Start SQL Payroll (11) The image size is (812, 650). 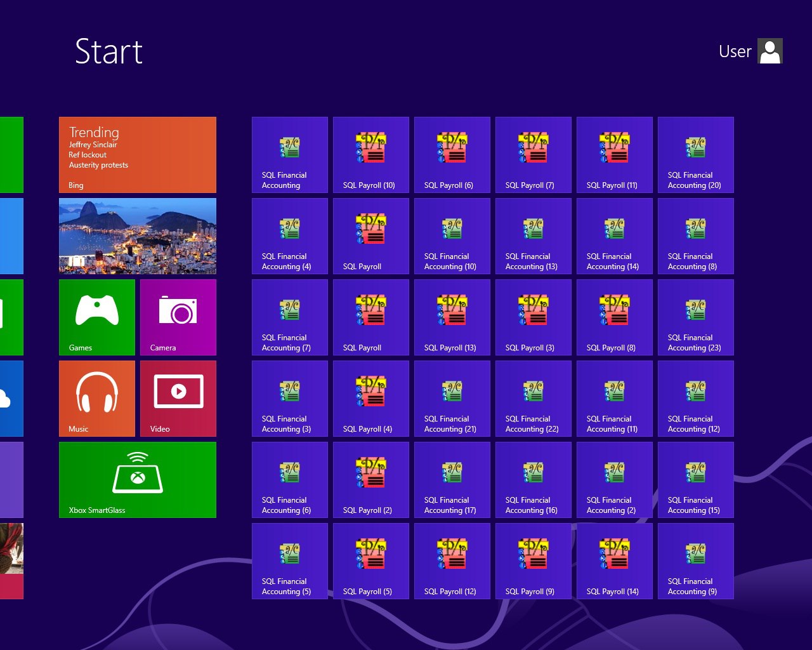coord(615,155)
